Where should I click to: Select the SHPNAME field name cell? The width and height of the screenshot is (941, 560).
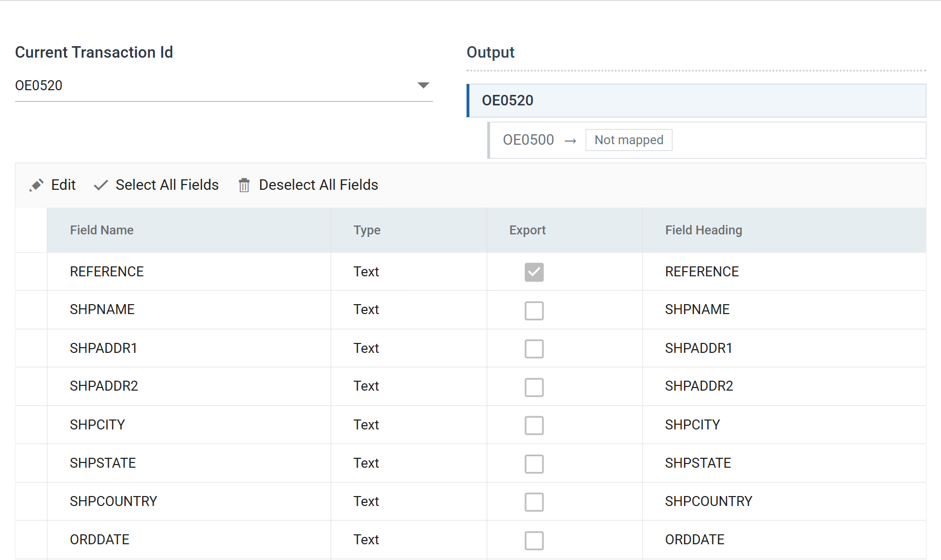point(189,310)
